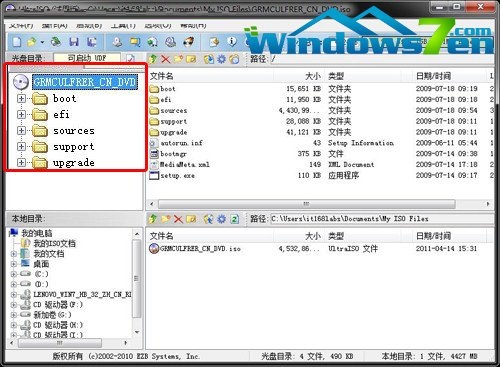The image size is (500, 367).
Task: Click red X delete in local directory toolbar
Action: 178,219
